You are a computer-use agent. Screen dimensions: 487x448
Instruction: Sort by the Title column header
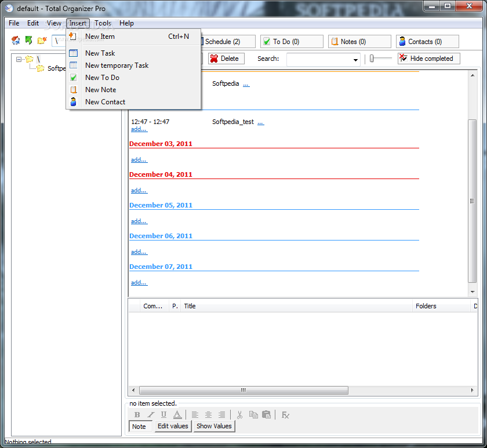(297, 306)
